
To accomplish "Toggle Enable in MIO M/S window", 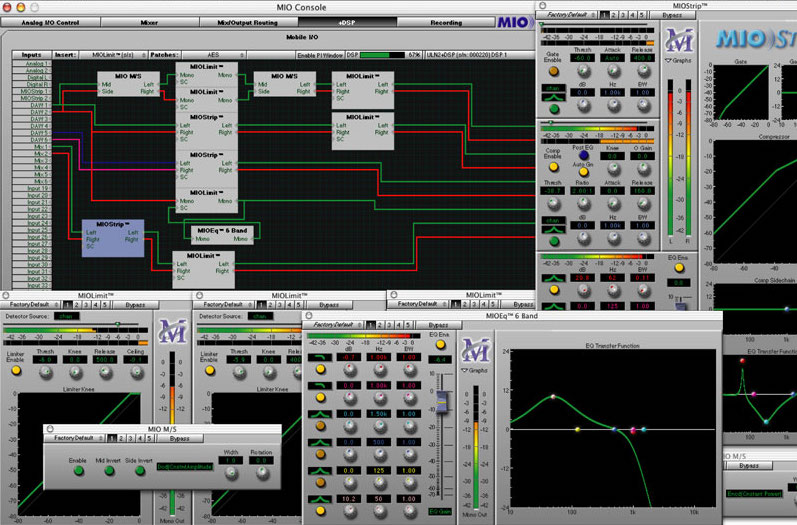I will click(78, 471).
